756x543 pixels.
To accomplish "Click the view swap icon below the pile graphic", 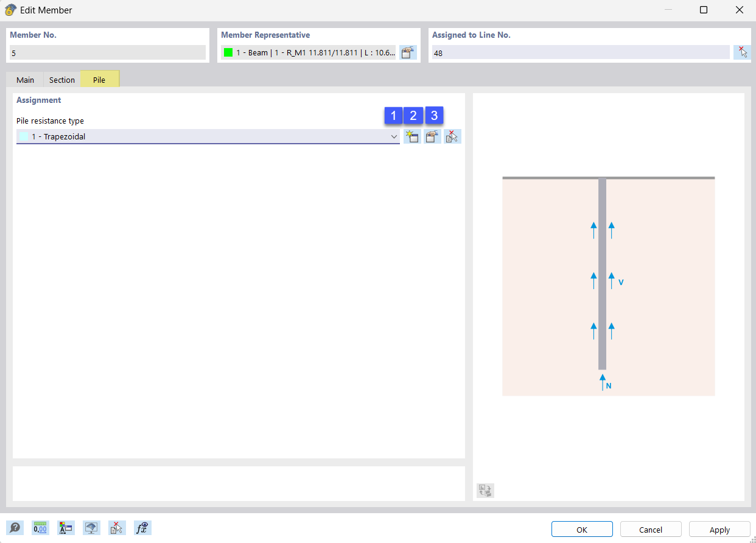I will [485, 490].
